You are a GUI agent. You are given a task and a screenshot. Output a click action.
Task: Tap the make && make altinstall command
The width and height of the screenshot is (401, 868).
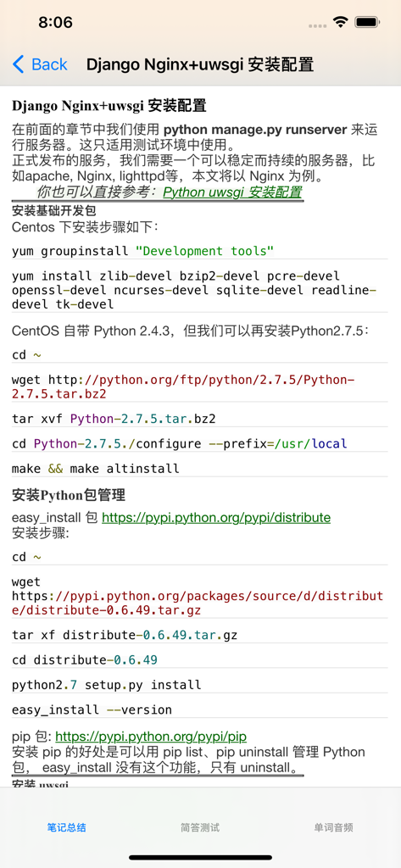coord(96,469)
